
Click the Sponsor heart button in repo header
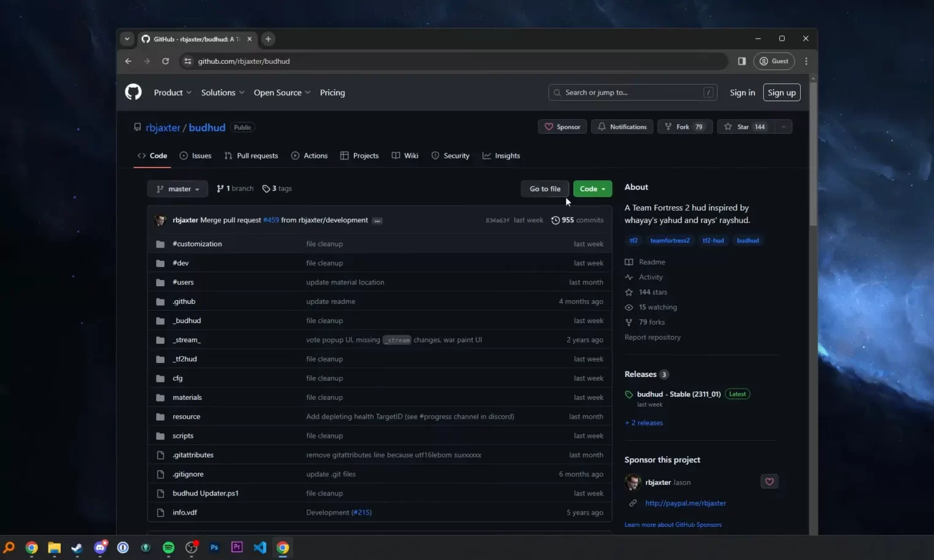(x=562, y=127)
